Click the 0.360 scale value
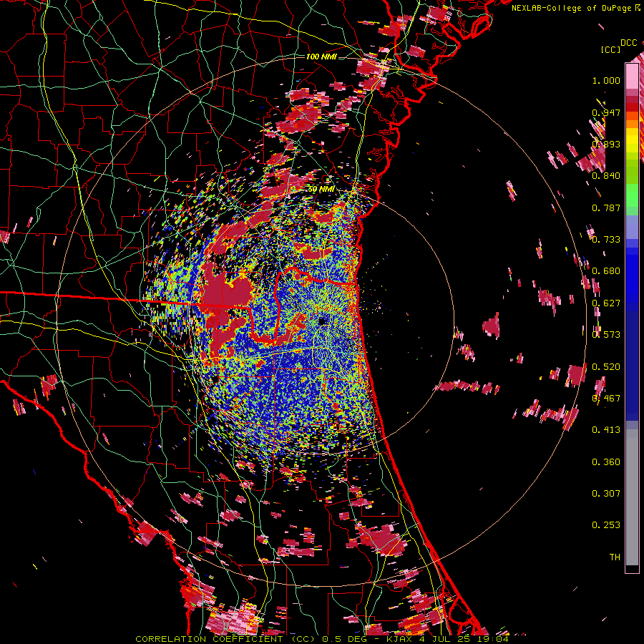The height and width of the screenshot is (644, 644). point(606,462)
